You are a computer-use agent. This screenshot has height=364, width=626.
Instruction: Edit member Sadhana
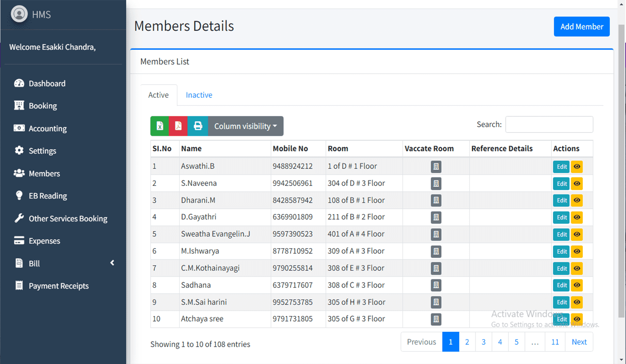point(561,285)
